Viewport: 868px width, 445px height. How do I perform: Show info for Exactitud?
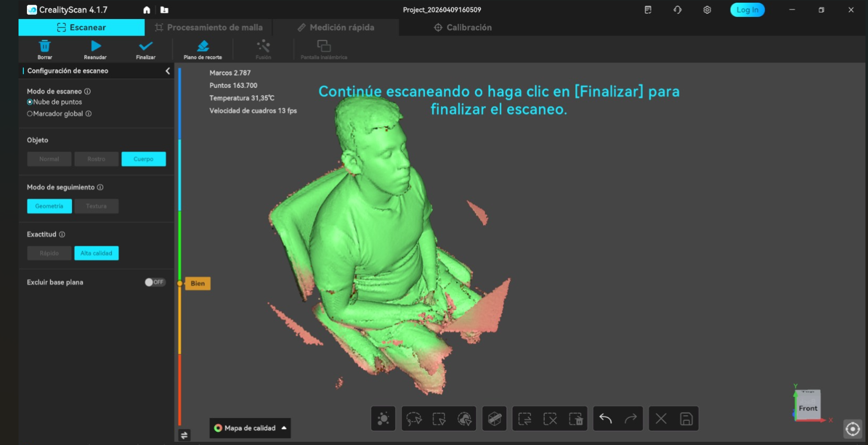(62, 234)
